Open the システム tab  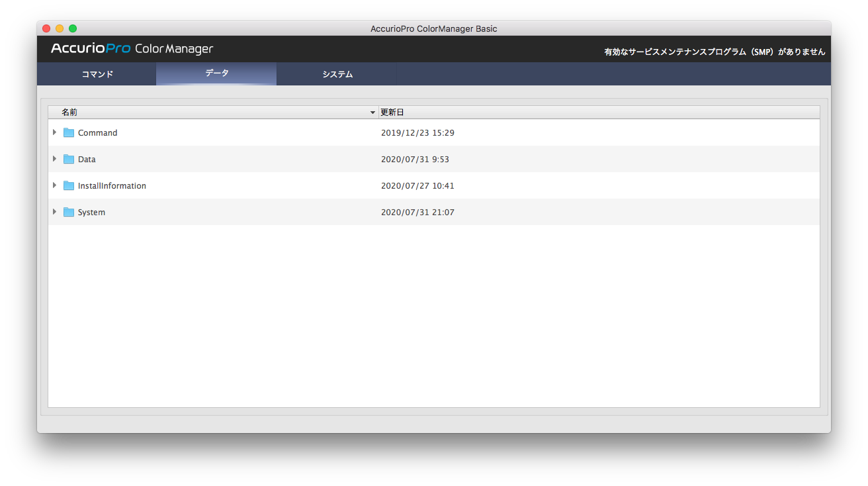pos(337,74)
